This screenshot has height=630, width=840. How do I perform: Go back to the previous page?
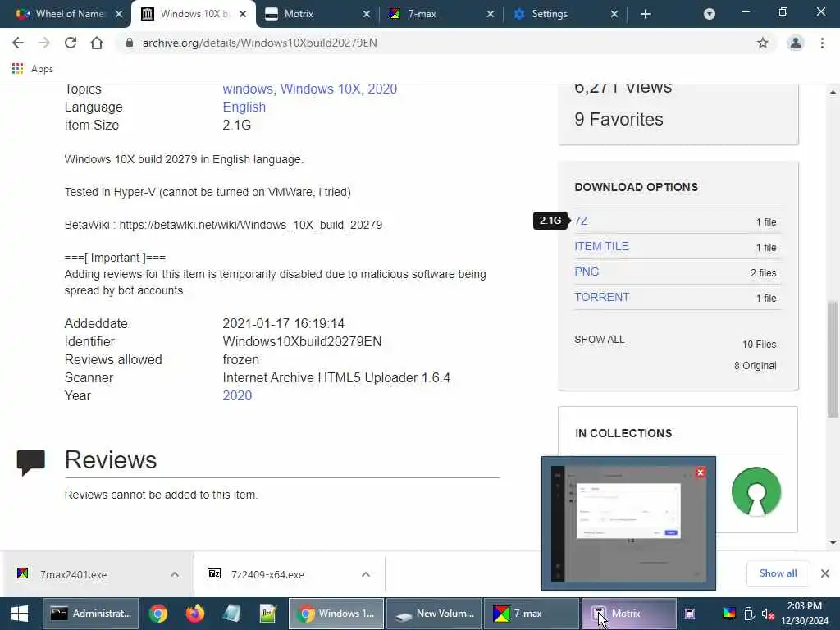[x=18, y=43]
